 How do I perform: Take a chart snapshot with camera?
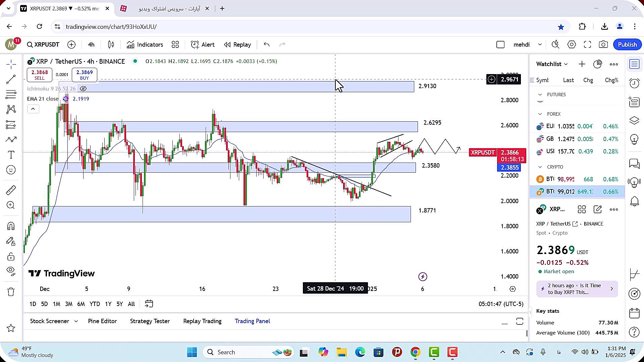[x=603, y=45]
